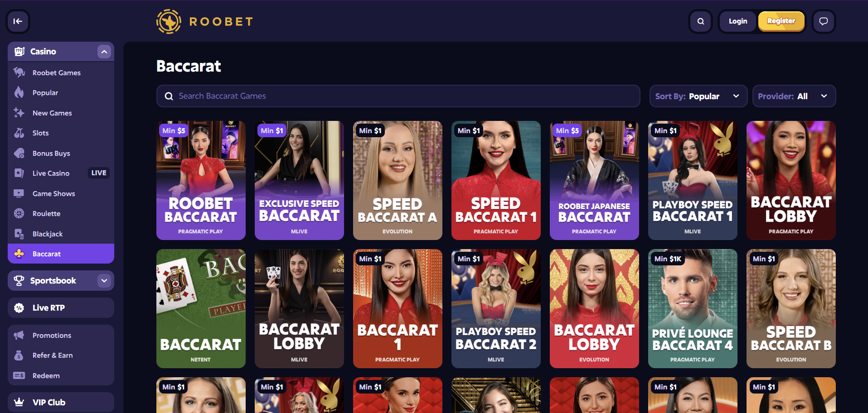Open Live RTP percentage icon
Screen dimensions: 868x413
click(19, 308)
